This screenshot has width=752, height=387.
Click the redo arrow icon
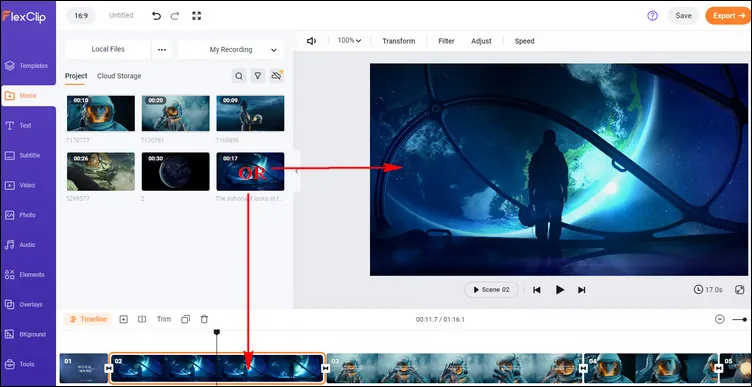tap(175, 16)
